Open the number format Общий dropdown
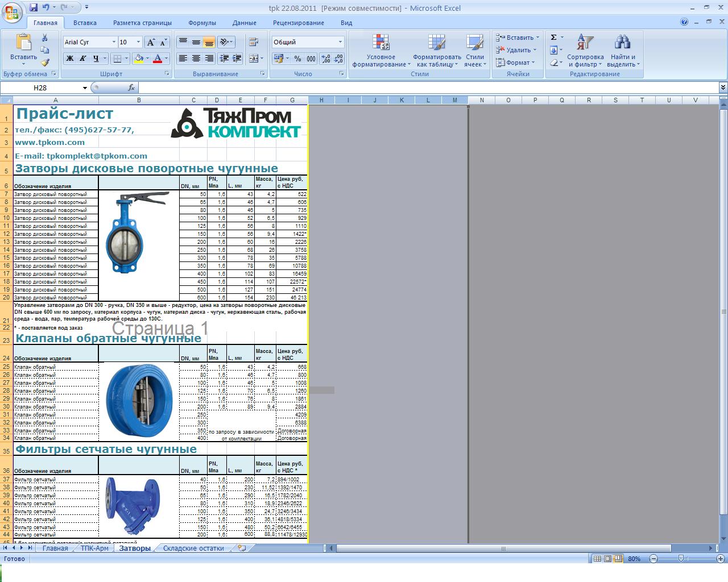This screenshot has width=728, height=582. pyautogui.click(x=340, y=42)
